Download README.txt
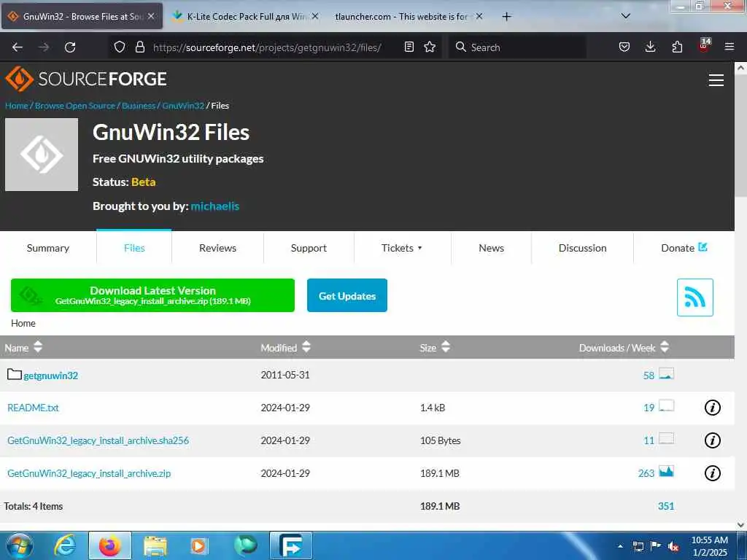747x560 pixels. pos(33,408)
